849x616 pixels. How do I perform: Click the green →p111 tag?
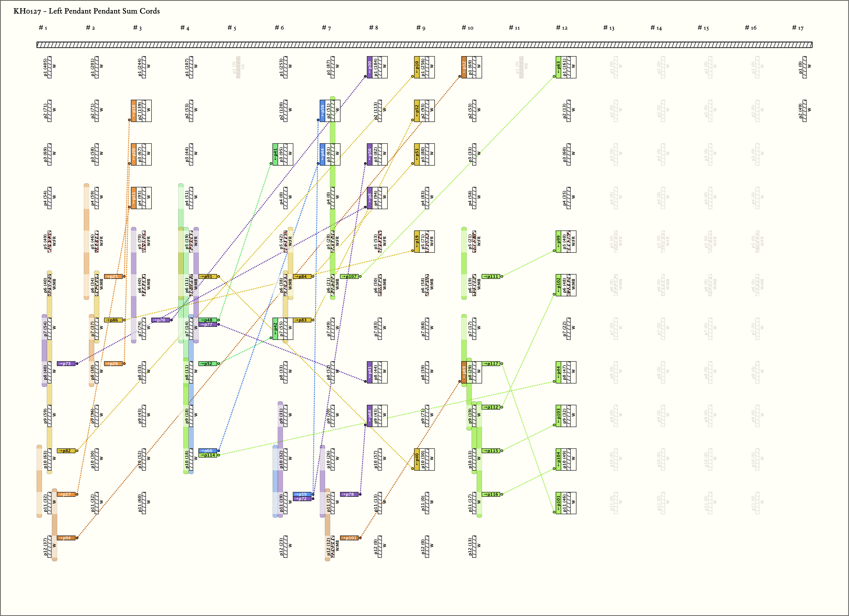(491, 276)
